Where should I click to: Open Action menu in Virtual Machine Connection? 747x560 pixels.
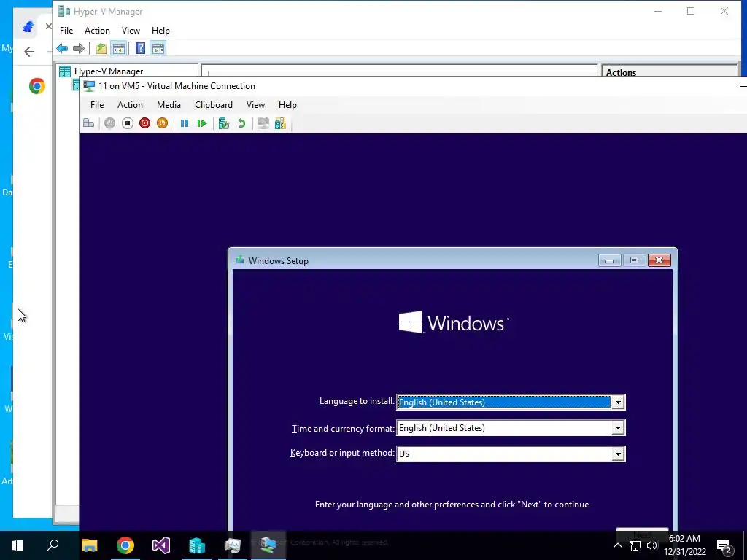130,105
